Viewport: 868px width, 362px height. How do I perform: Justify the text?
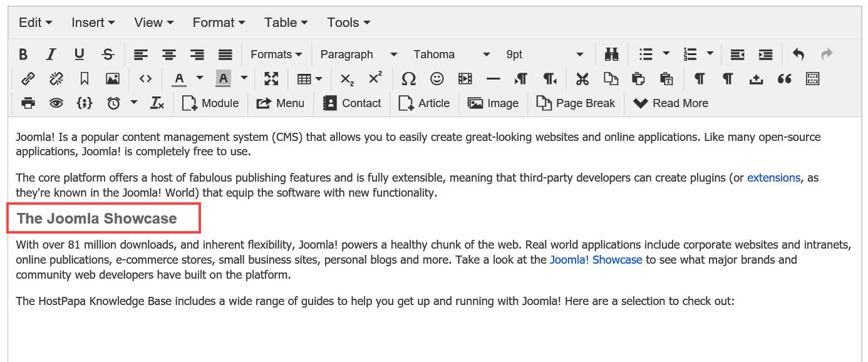point(225,54)
